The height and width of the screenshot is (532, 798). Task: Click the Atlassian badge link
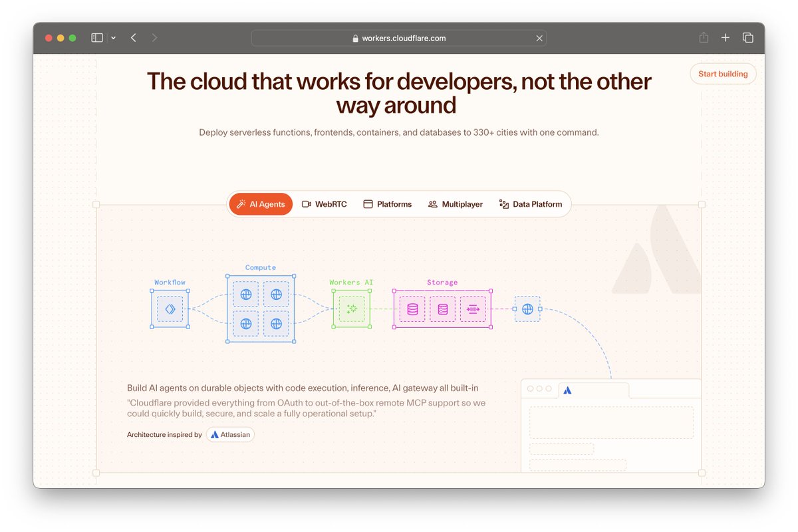(x=230, y=435)
